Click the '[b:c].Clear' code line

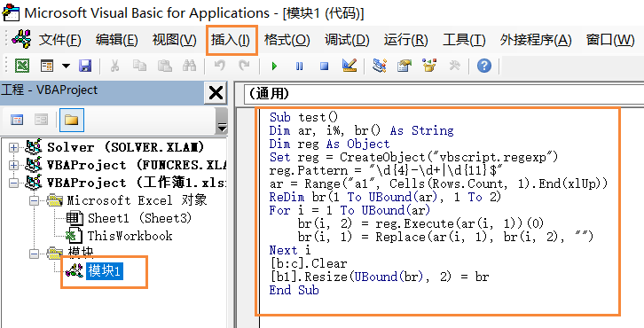pyautogui.click(x=309, y=263)
